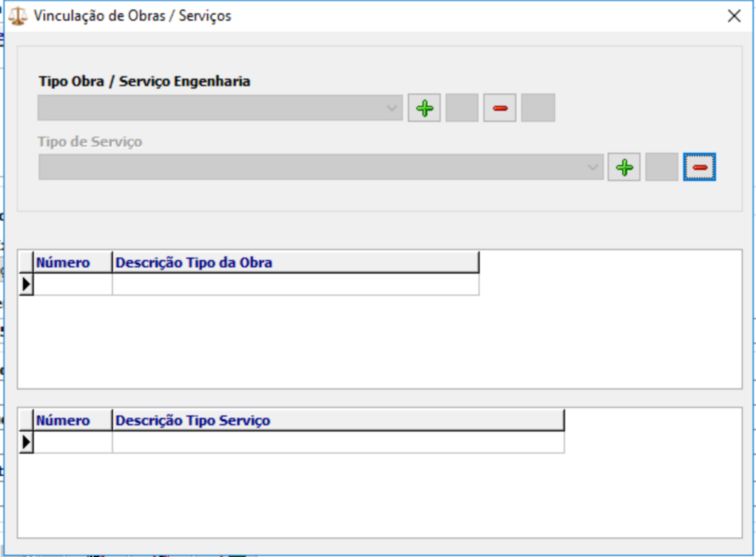
Task: Click the Descrição Tipo Serviço column header
Action: click(337, 421)
